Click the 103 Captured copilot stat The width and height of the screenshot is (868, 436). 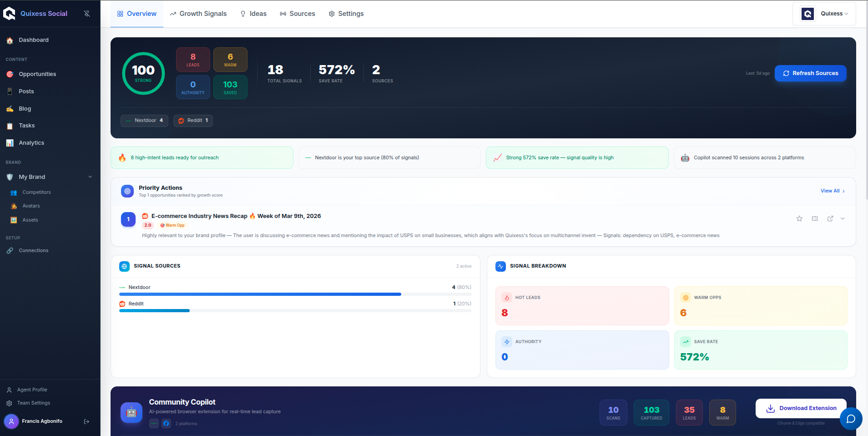coord(651,413)
